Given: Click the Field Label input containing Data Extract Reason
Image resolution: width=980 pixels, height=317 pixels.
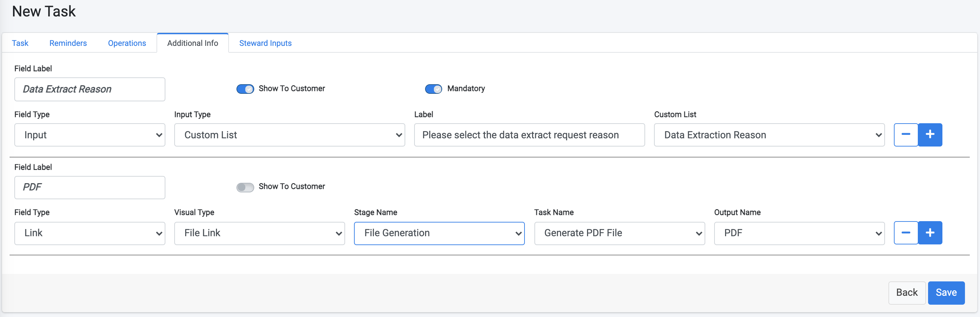Looking at the screenshot, I should pos(90,89).
